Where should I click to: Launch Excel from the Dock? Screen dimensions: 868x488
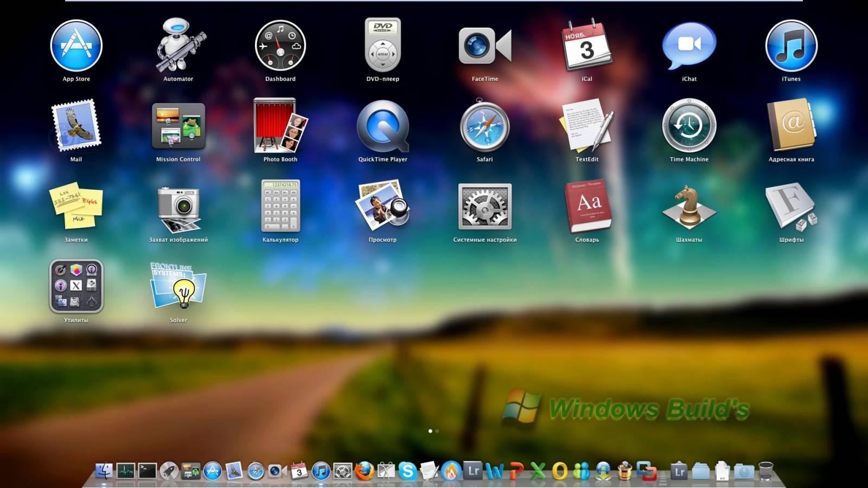coord(538,471)
